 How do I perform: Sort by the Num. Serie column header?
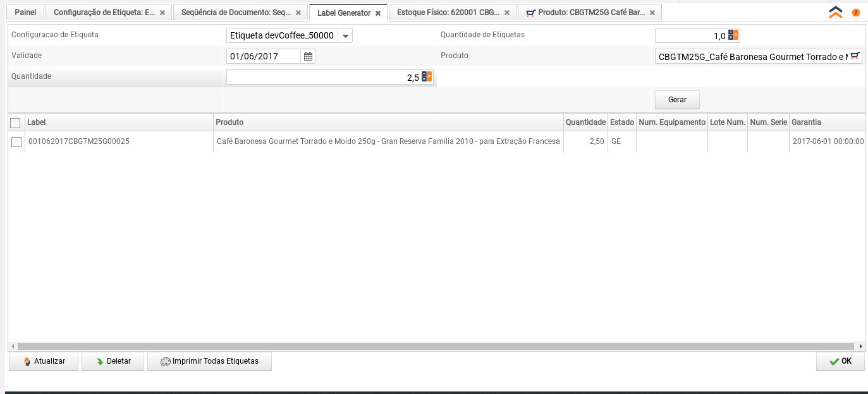(x=768, y=122)
